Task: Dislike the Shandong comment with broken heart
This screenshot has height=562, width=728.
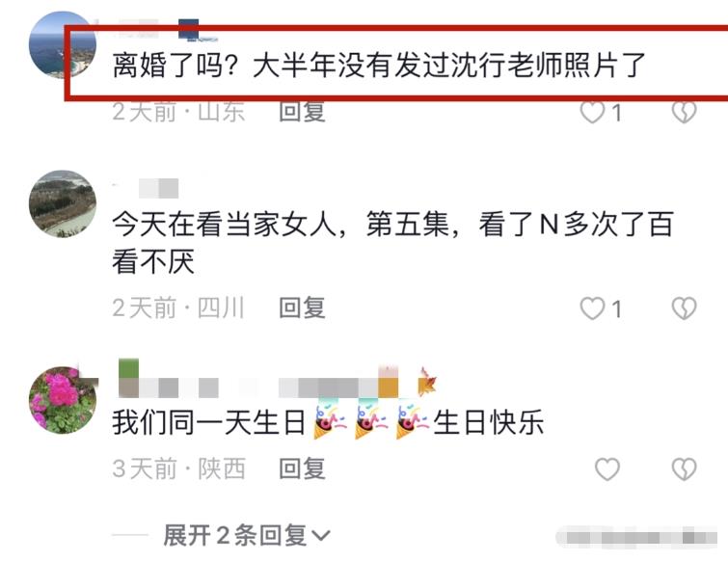Action: click(x=684, y=112)
